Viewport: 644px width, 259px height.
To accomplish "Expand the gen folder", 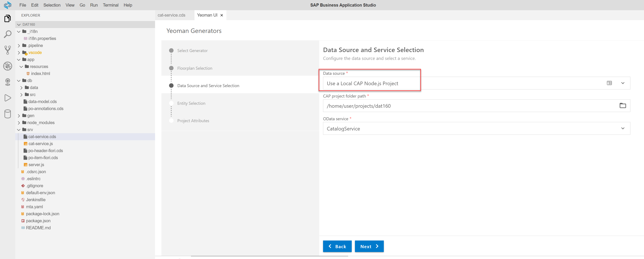I will click(x=19, y=116).
